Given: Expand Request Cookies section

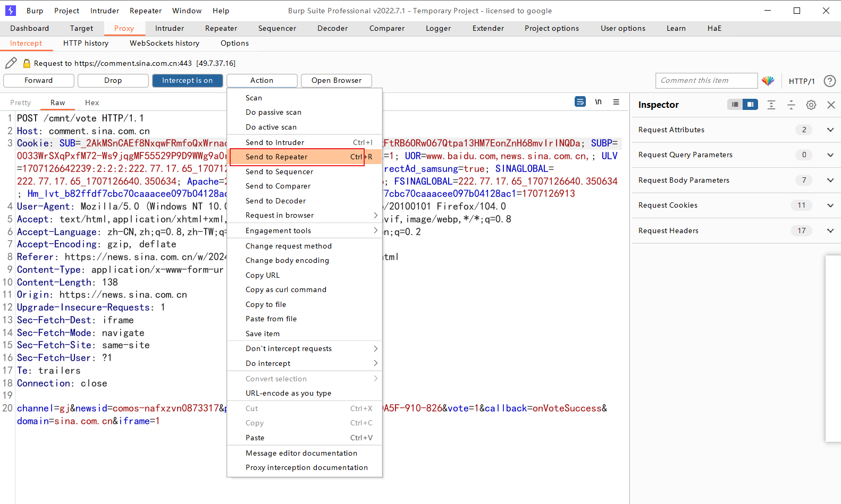Looking at the screenshot, I should 830,206.
